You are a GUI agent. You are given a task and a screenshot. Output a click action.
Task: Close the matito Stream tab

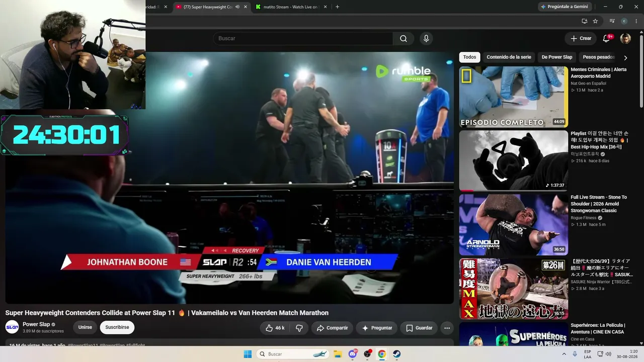click(325, 7)
